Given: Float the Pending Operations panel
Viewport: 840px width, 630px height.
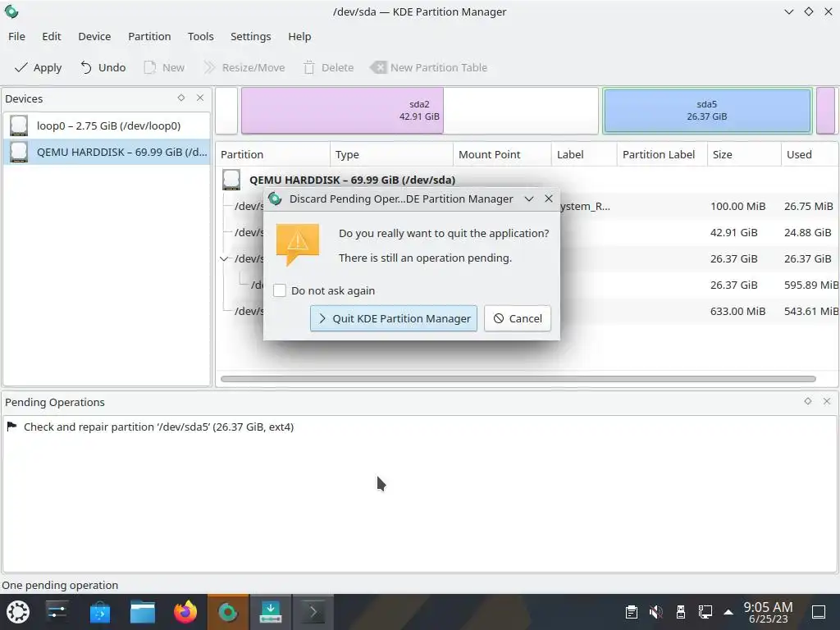Looking at the screenshot, I should [808, 401].
